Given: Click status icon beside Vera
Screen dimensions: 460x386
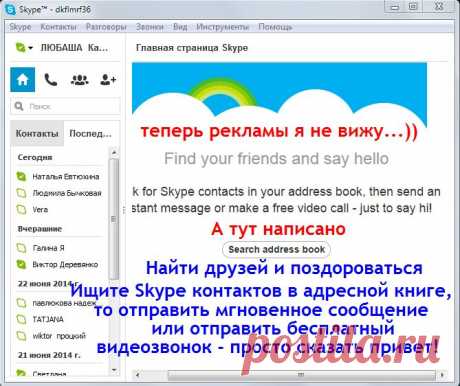Looking at the screenshot, I should [x=21, y=209].
